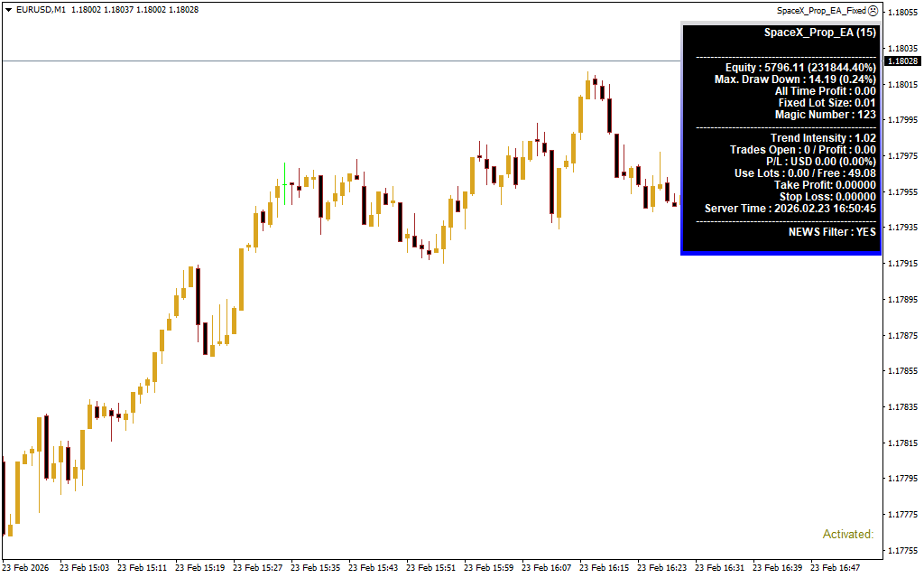Click the Server Time line in panel
924x578 pixels.
coord(790,209)
